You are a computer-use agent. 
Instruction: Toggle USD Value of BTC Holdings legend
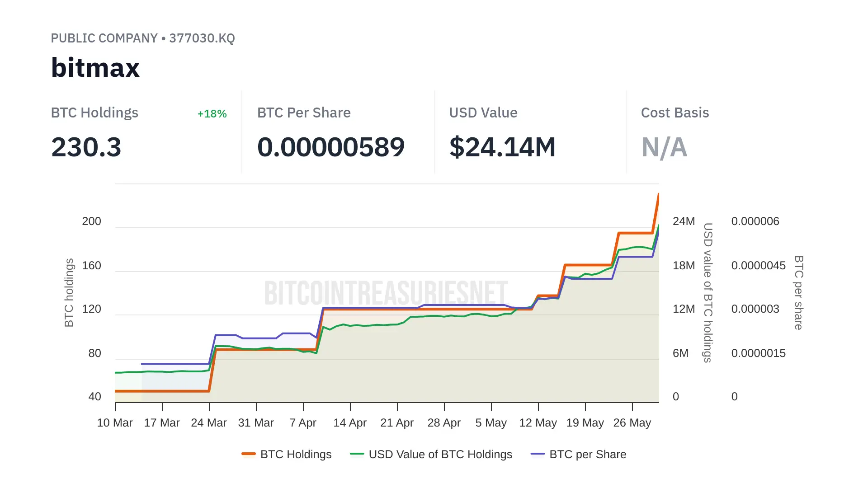pyautogui.click(x=440, y=454)
